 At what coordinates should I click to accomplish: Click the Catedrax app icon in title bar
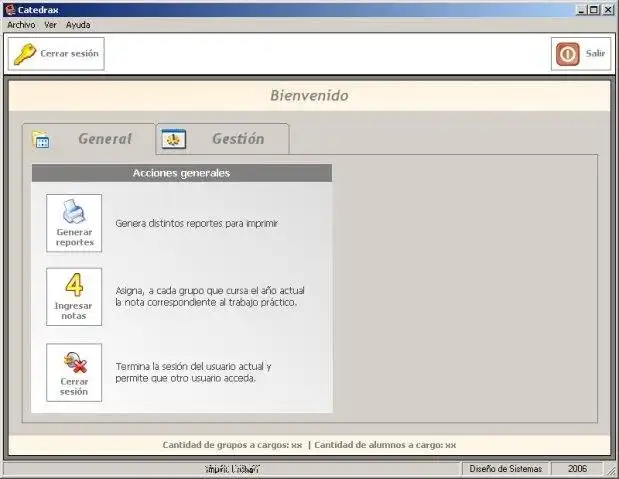[x=10, y=9]
